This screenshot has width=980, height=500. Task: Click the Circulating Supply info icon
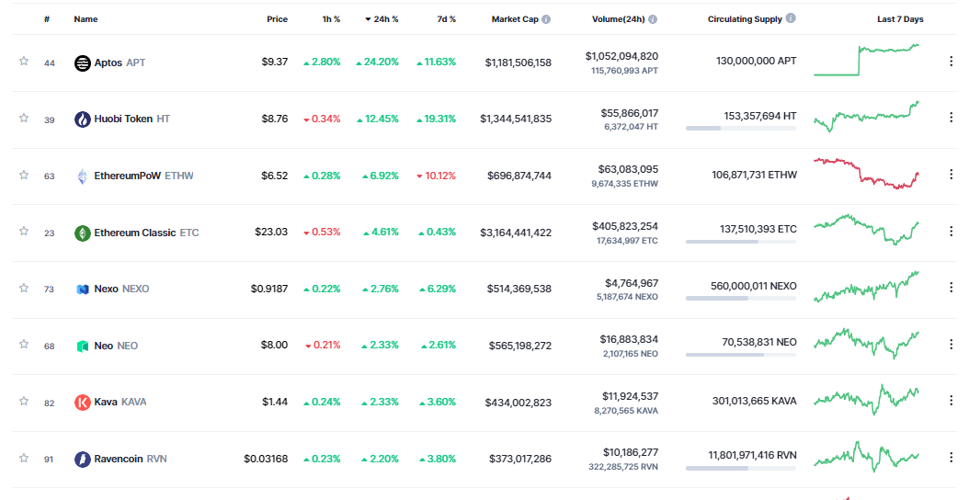click(x=792, y=18)
